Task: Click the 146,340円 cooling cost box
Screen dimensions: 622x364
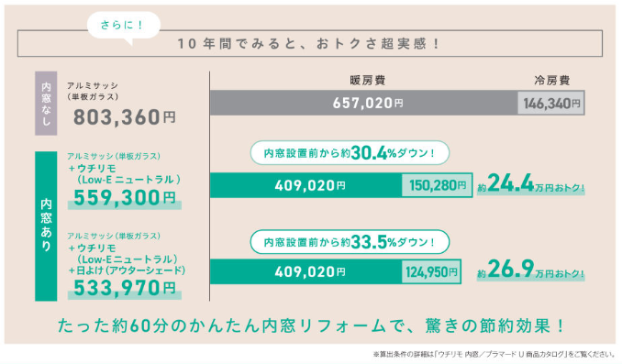Action: tap(551, 103)
